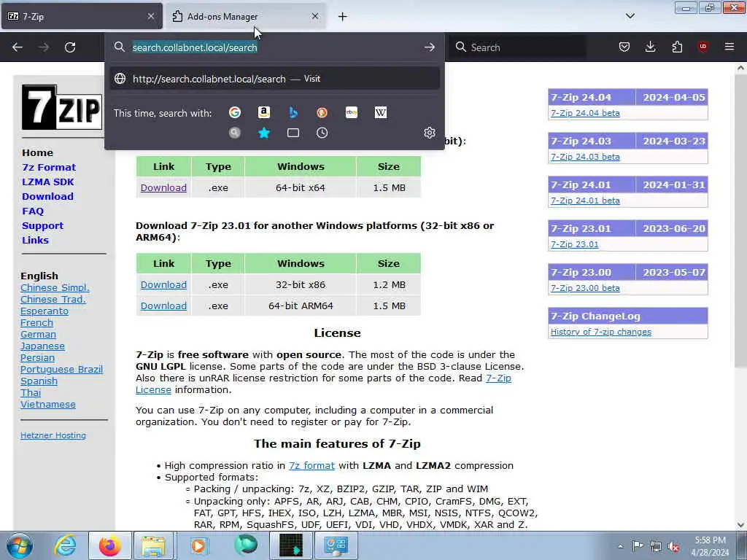Search this time with Google
Viewport: 747px width, 560px height.
pyautogui.click(x=234, y=112)
